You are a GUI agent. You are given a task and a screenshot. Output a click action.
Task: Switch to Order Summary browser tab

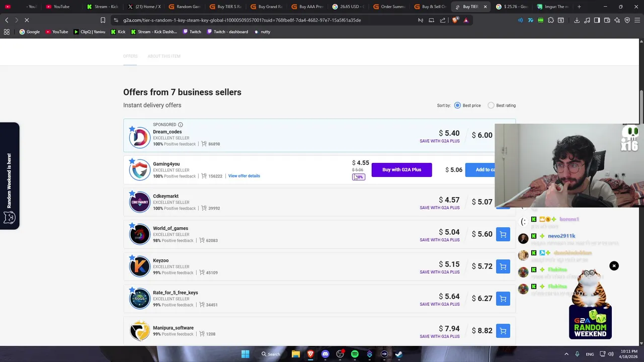point(390,7)
